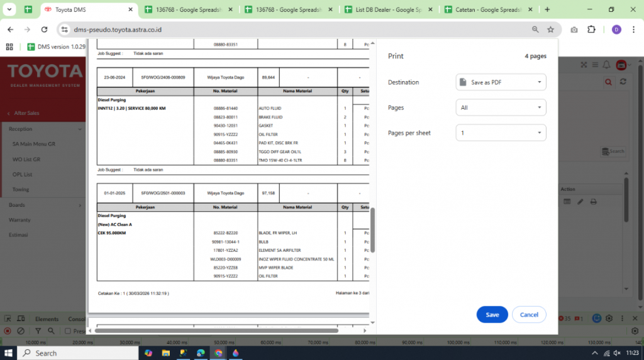Expand the Pages per sheet dropdown
The image size is (644, 360).
click(x=501, y=133)
